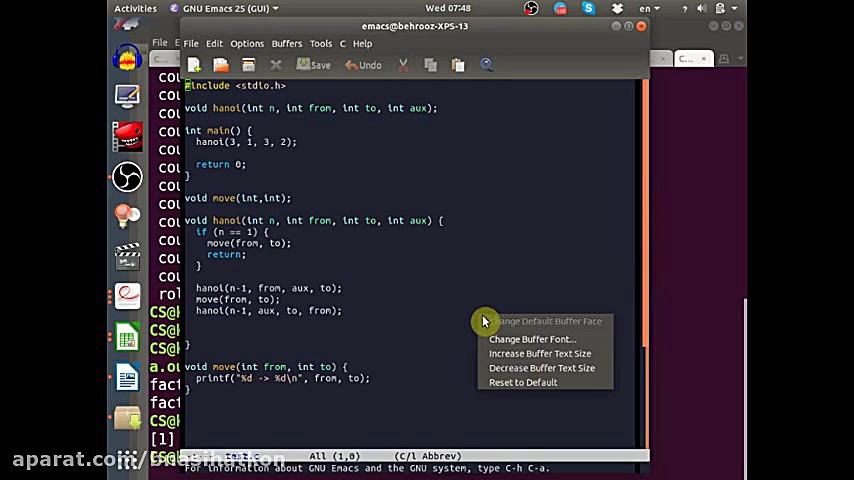
Task: Open the en keyboard language dropdown
Action: [x=649, y=9]
